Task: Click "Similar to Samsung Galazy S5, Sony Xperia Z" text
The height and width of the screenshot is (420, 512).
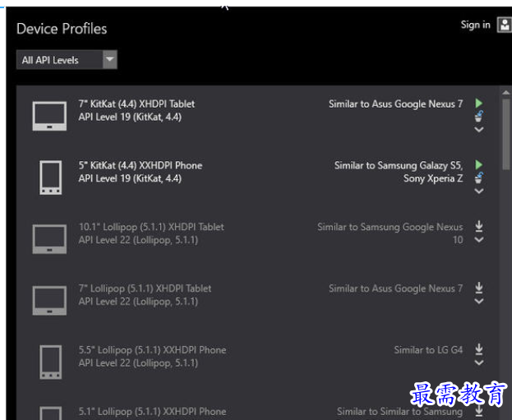Action: [x=399, y=172]
